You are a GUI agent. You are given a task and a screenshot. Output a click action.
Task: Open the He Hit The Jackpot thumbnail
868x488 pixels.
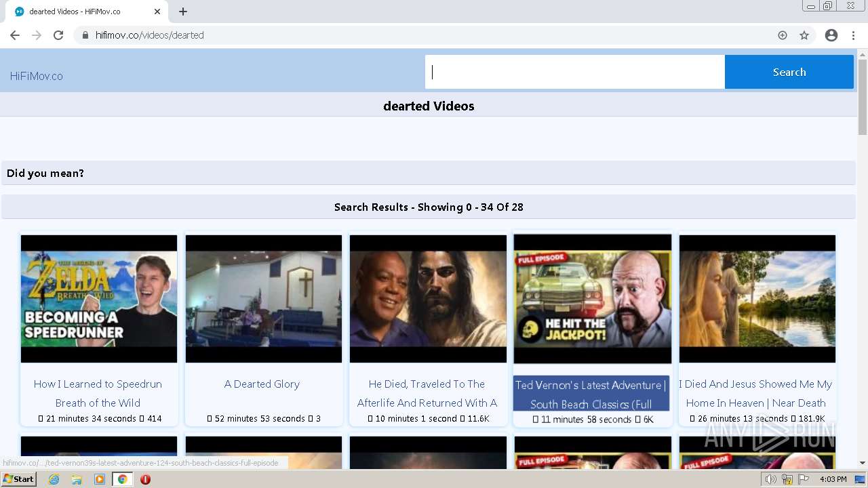pos(593,299)
